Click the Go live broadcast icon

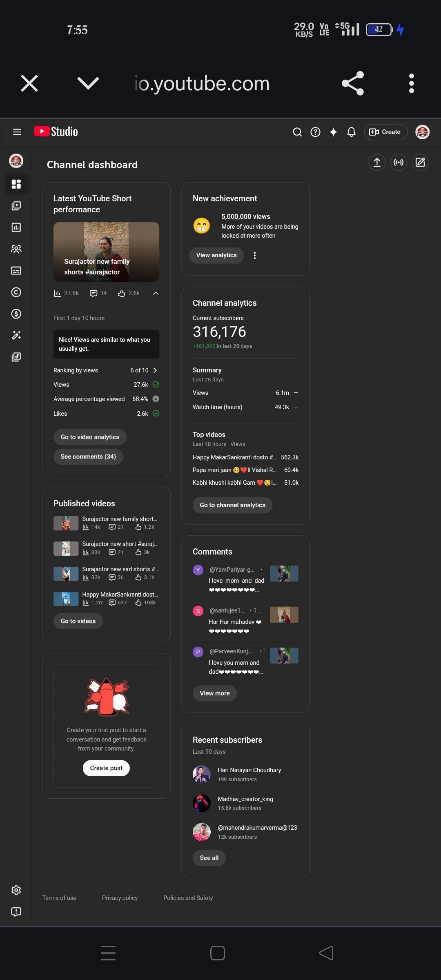(x=399, y=163)
